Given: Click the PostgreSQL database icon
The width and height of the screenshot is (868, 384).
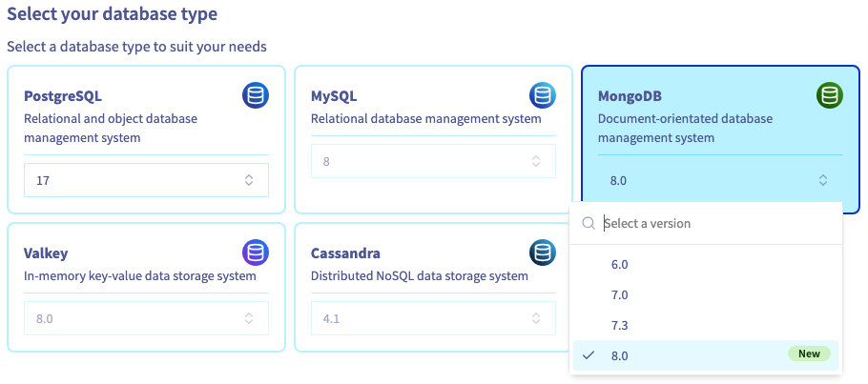Looking at the screenshot, I should click(x=256, y=95).
